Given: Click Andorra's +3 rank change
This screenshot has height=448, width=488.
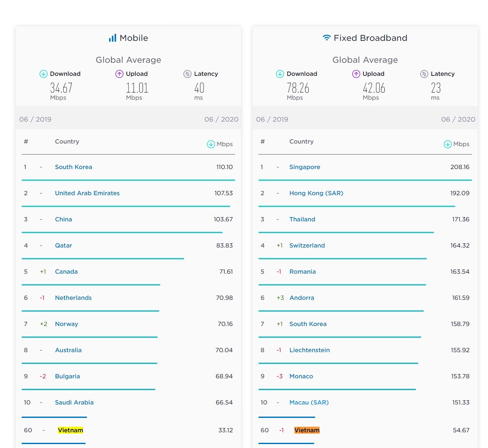Looking at the screenshot, I should click(x=280, y=298).
